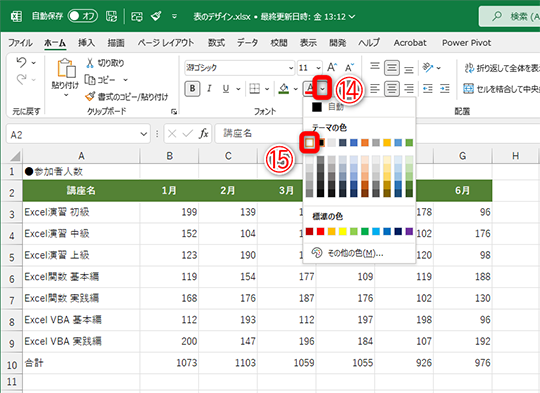
Task: Select the white theme color swatch
Action: (x=309, y=143)
